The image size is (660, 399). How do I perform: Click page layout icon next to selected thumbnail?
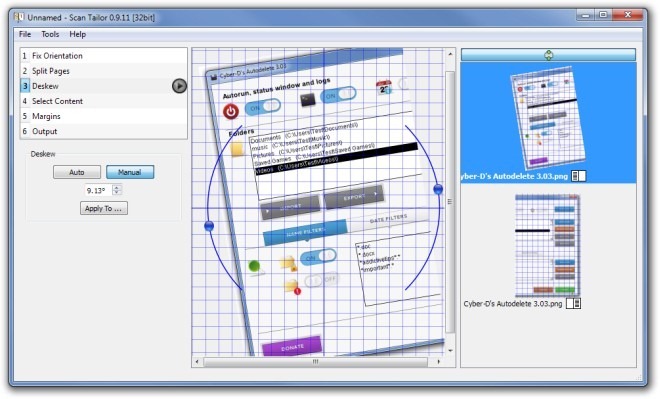point(578,176)
